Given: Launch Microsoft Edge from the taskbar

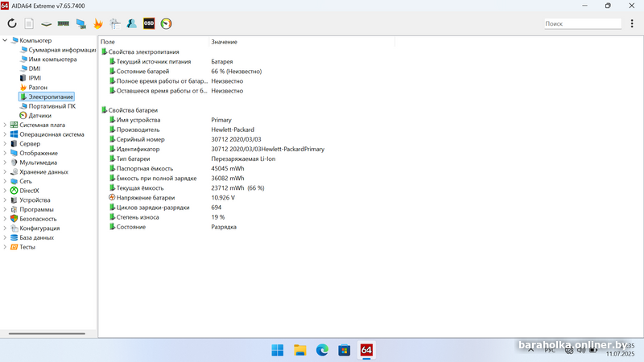Looking at the screenshot, I should pos(322,350).
